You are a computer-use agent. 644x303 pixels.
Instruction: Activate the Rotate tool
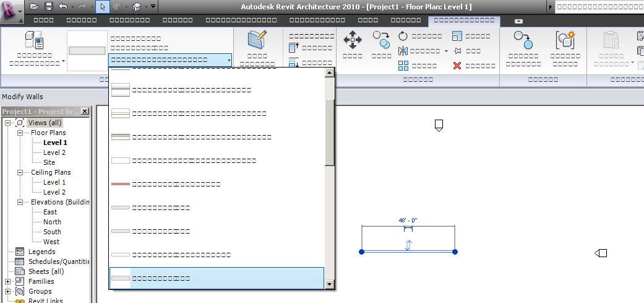point(403,37)
